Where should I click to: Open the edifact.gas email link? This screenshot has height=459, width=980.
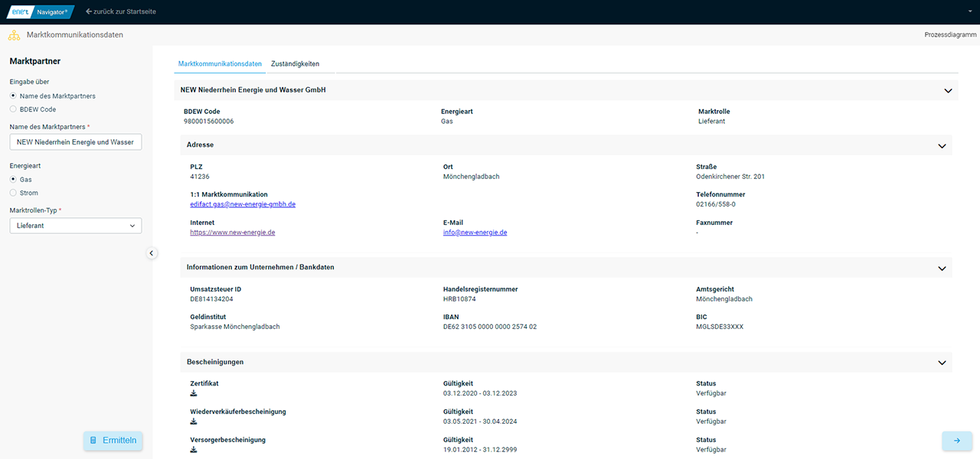pyautogui.click(x=243, y=204)
